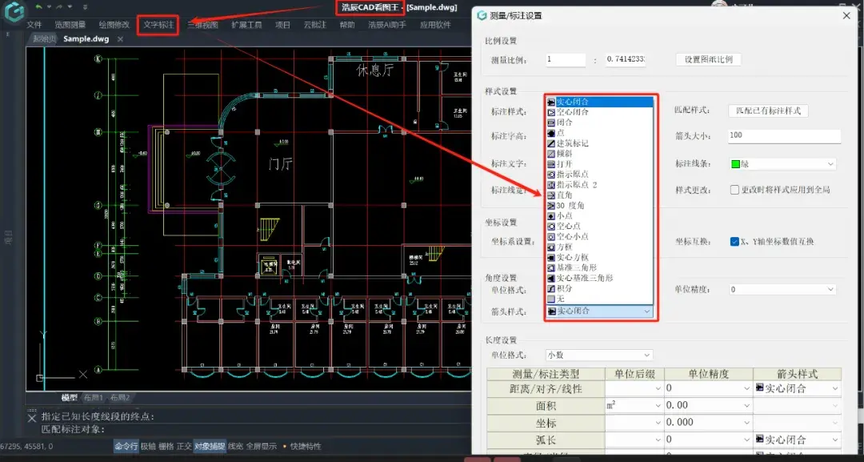864x462 pixels.
Task: Open the length 单位格式 小数 dropdown
Action: tap(647, 356)
